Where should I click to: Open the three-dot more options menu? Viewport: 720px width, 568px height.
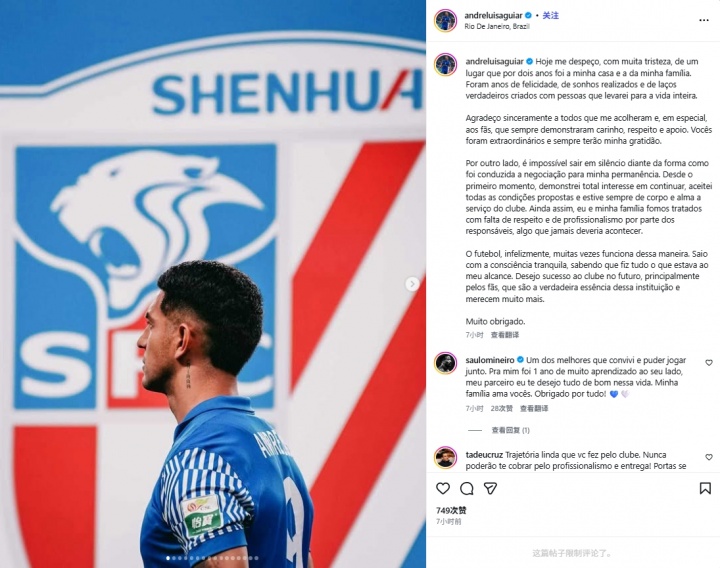[703, 20]
